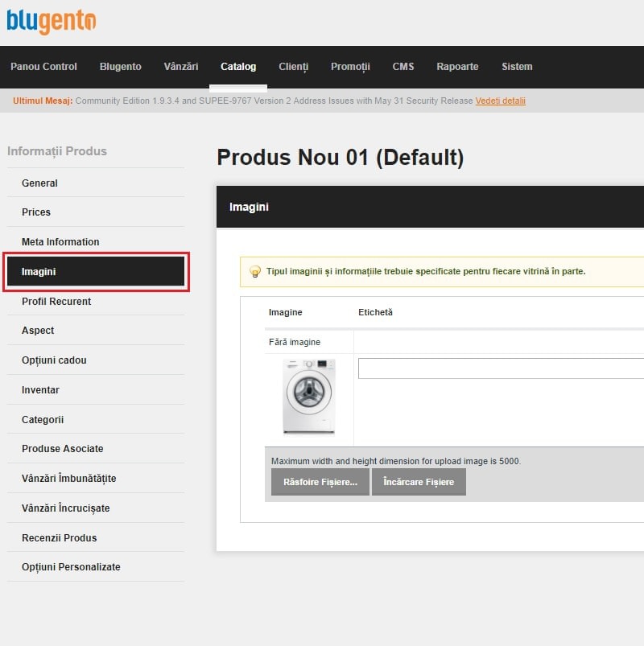Switch to the Prices tab
The width and height of the screenshot is (644, 646).
[x=96, y=212]
